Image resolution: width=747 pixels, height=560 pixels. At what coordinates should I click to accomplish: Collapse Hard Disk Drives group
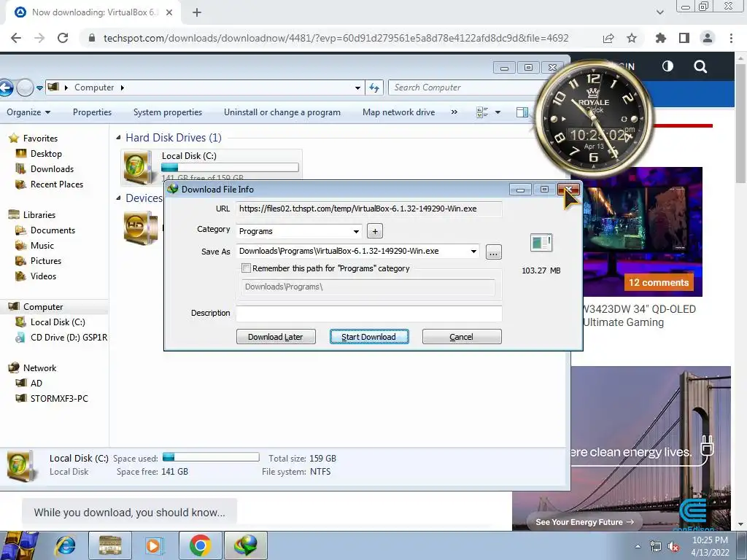pos(119,138)
